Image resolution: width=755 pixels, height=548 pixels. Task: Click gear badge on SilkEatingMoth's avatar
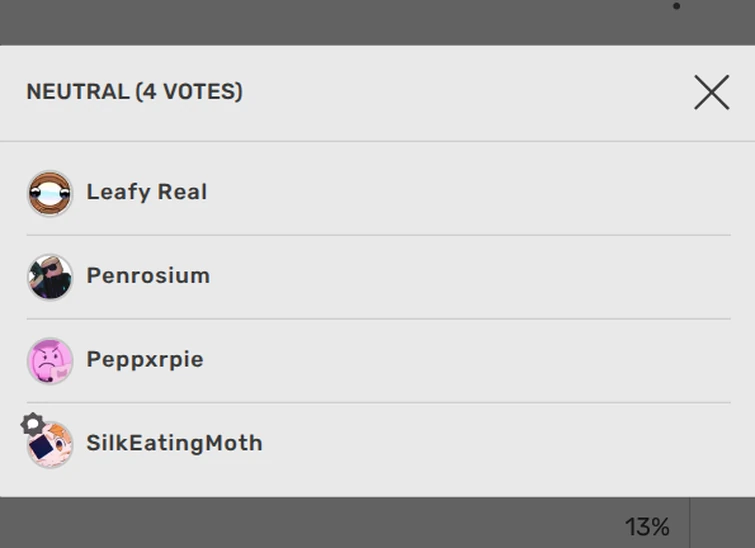click(32, 424)
